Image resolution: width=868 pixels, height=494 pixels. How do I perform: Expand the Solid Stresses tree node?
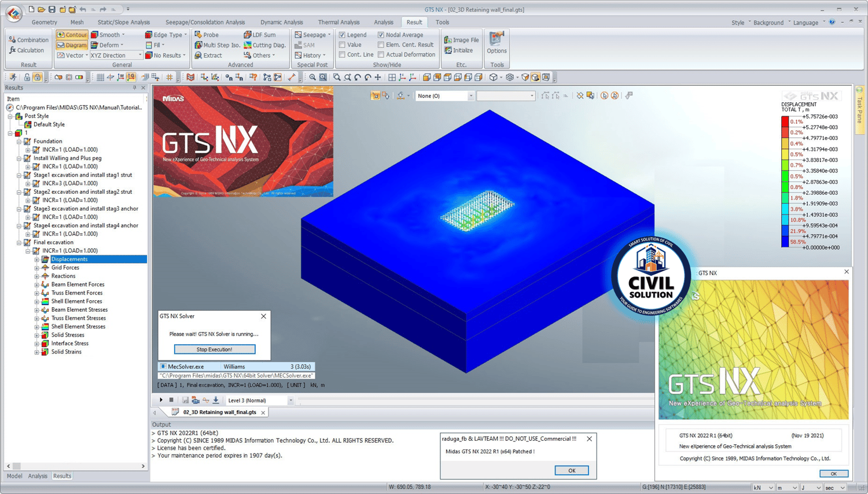(x=36, y=335)
